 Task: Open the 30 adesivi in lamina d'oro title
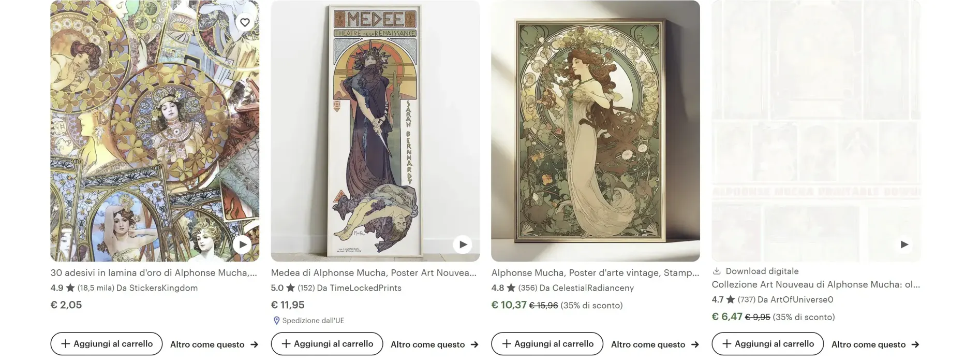(154, 273)
